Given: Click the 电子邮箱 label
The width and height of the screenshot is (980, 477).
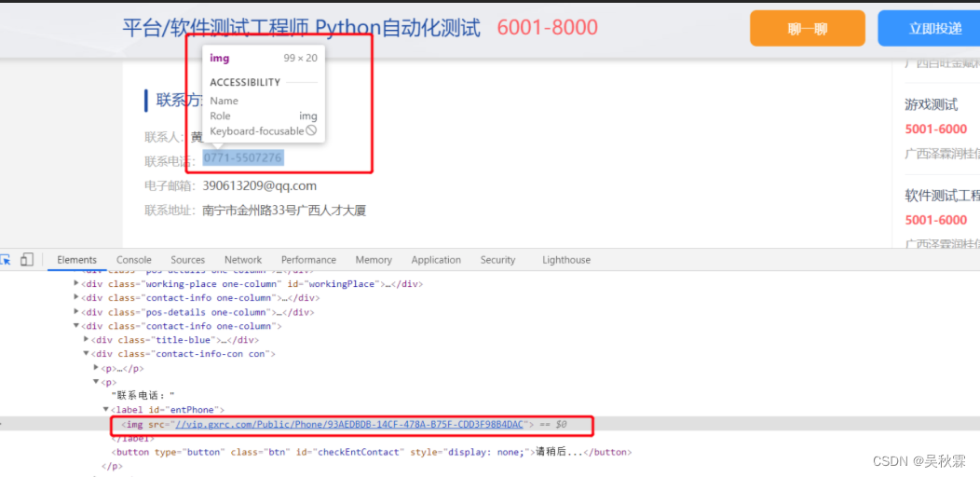Looking at the screenshot, I should click(x=170, y=186).
